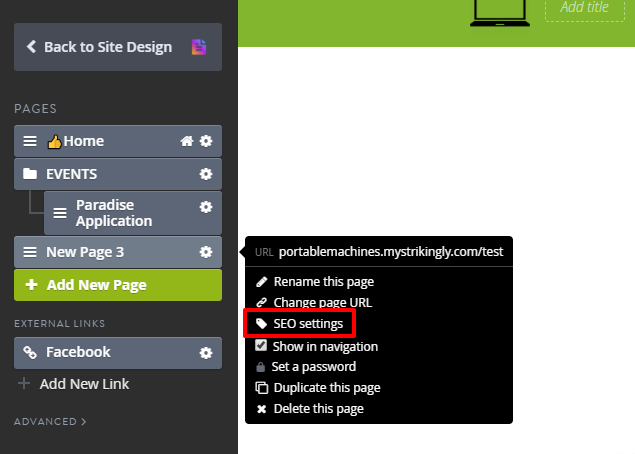Grab the Home page drag handle icon

click(x=30, y=141)
